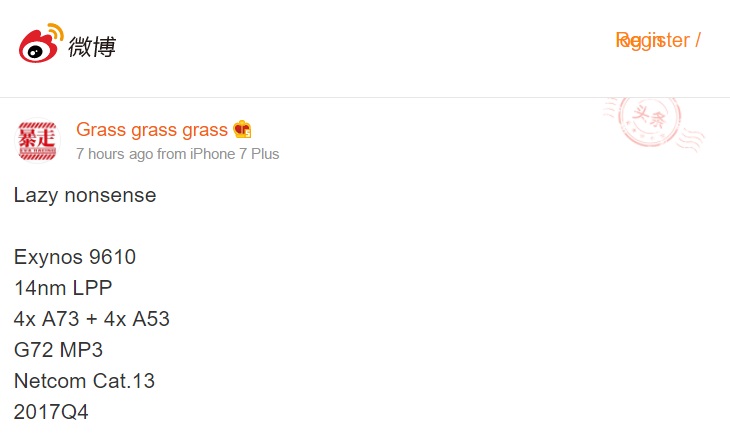Click the 'Lazy nonsense' post text

click(x=85, y=195)
